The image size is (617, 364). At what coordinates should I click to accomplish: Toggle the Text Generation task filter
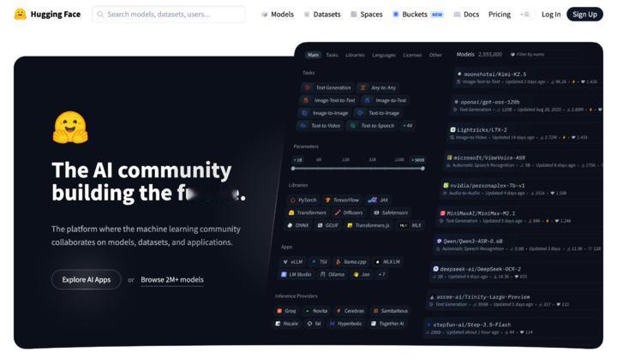328,87
